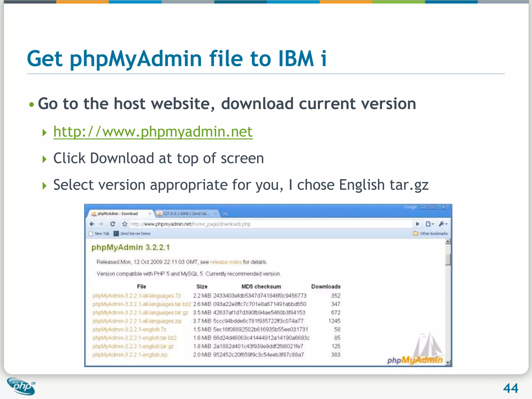Download phpMyAdmin-3.2.2.1-english.tar.gz
Screen dimensions: 532x399
coord(133,346)
